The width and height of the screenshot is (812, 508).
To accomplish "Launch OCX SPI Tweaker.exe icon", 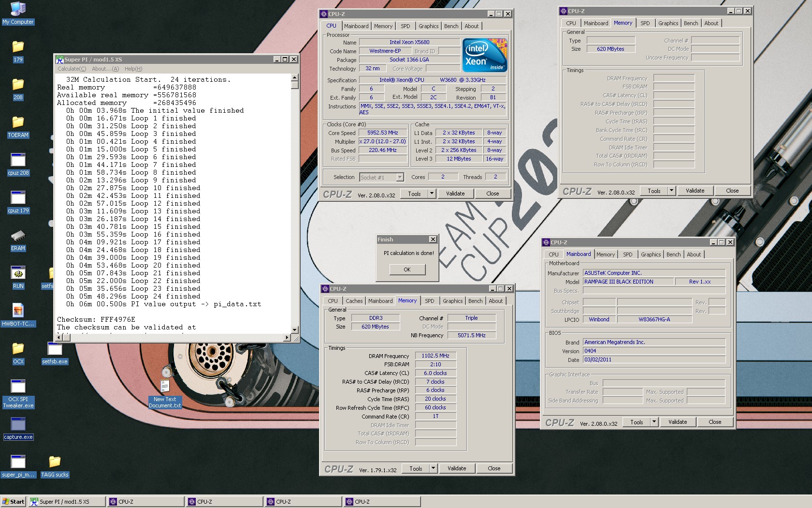I will 18,394.
